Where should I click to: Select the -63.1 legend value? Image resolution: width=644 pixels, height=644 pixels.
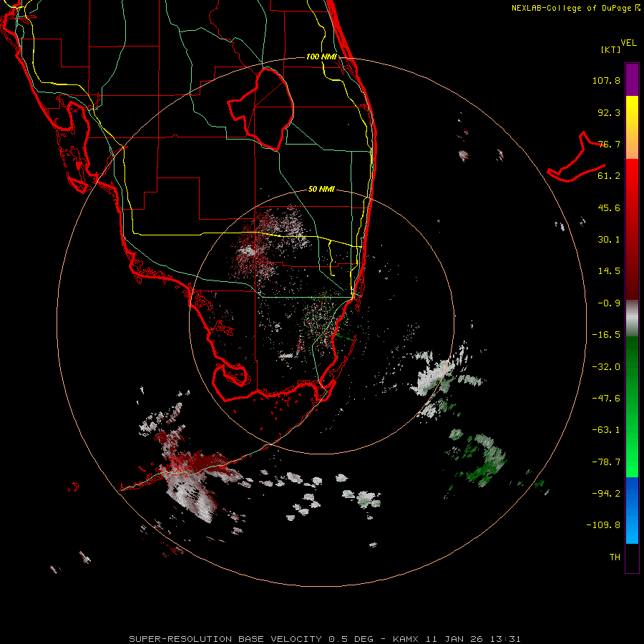[x=606, y=430]
